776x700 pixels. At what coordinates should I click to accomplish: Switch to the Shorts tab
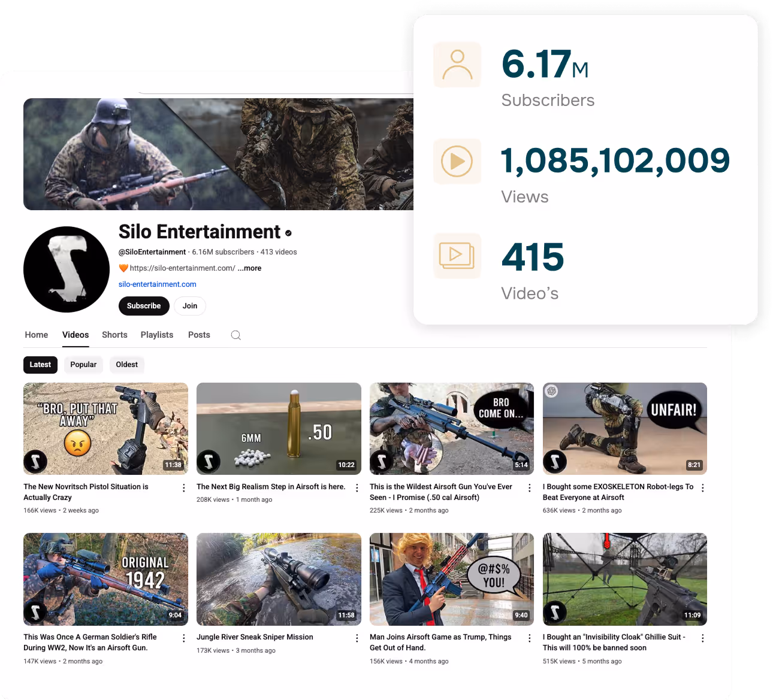114,335
